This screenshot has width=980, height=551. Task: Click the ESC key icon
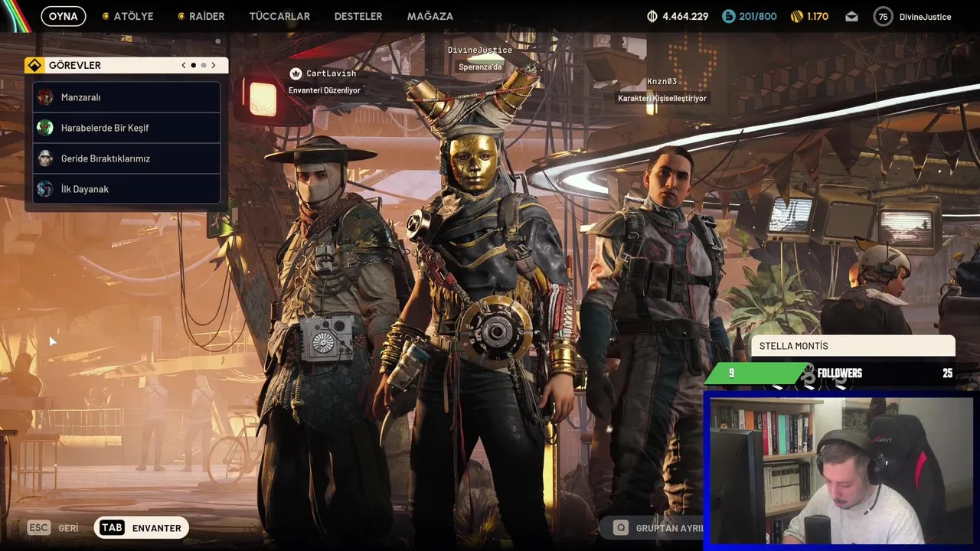[x=39, y=528]
